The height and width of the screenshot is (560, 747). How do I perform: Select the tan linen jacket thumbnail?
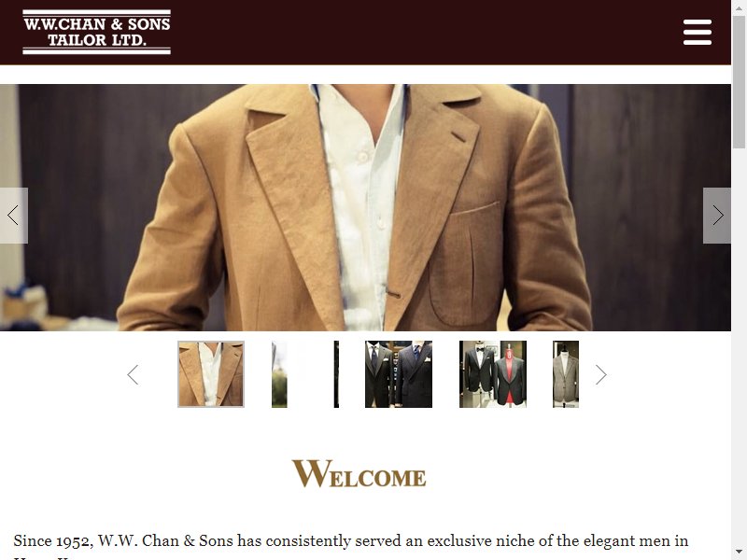[211, 374]
